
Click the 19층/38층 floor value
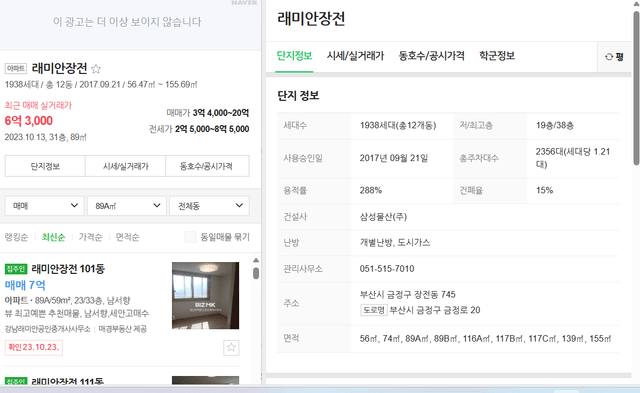coord(555,125)
